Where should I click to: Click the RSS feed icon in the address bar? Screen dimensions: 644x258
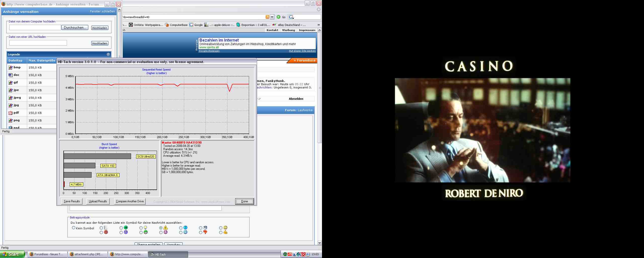(267, 17)
